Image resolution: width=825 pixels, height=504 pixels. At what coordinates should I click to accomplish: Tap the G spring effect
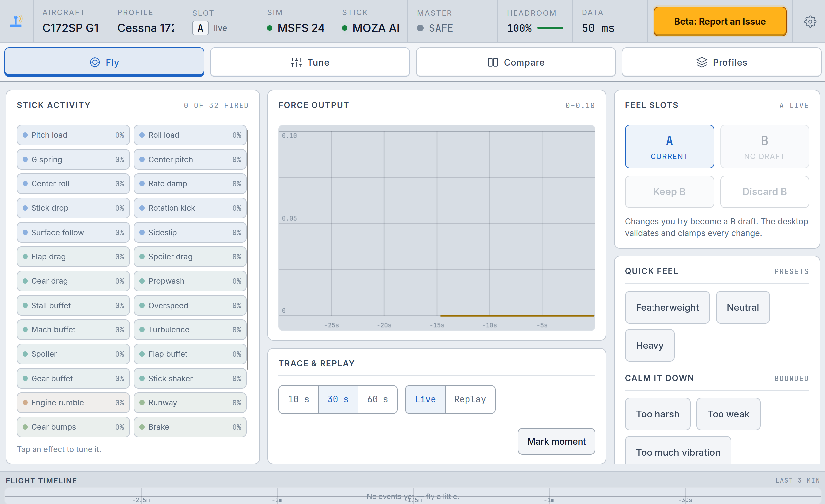pyautogui.click(x=73, y=159)
